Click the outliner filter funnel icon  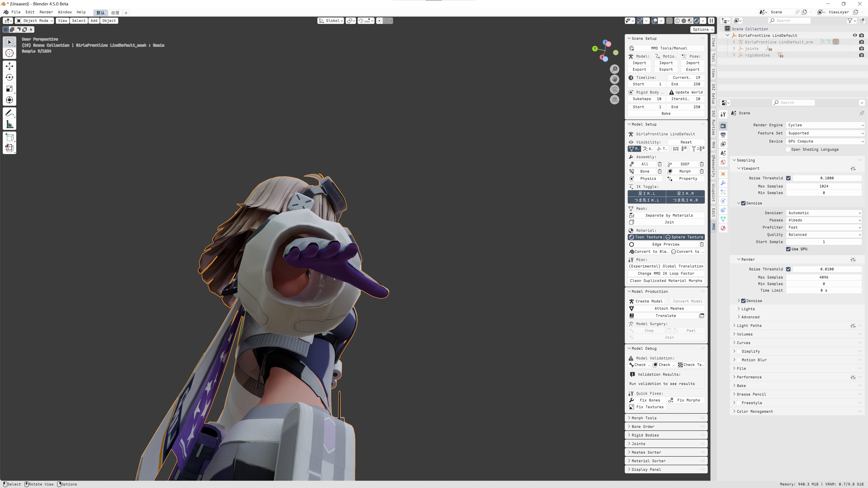coord(850,21)
